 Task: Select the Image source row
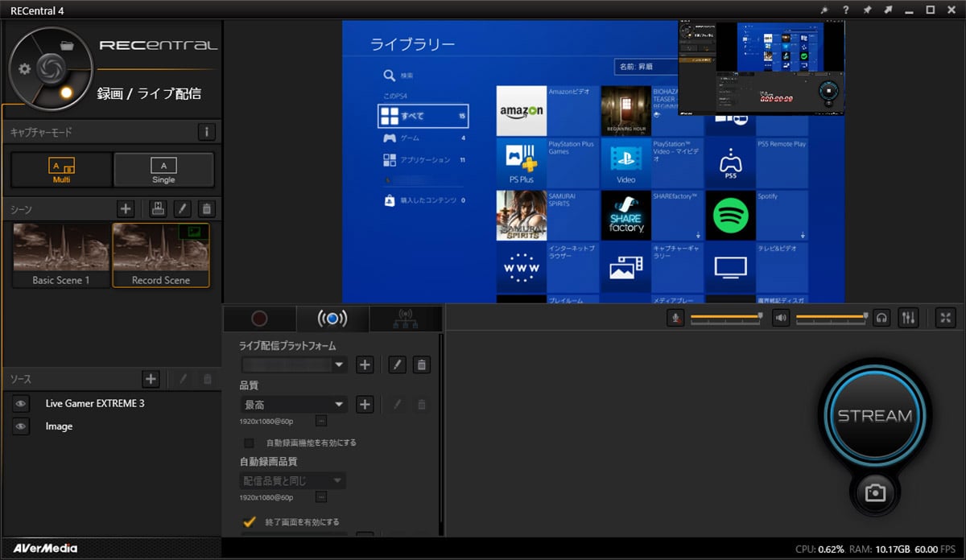(112, 426)
